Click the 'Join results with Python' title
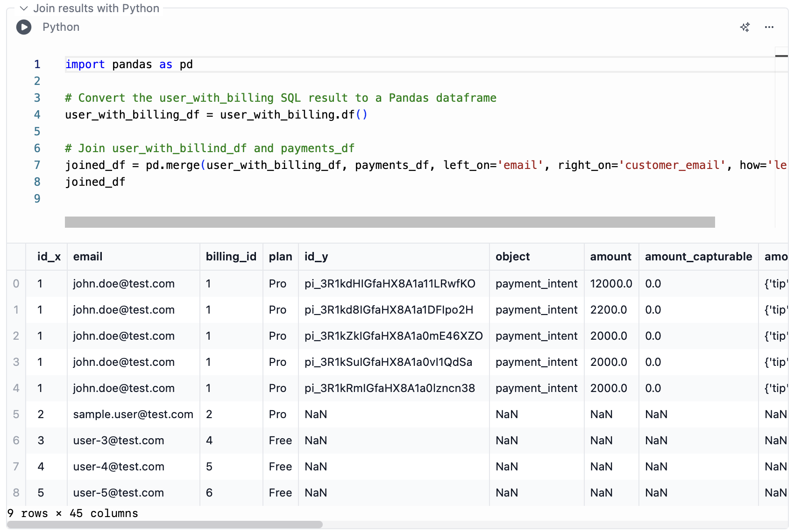 click(x=96, y=8)
